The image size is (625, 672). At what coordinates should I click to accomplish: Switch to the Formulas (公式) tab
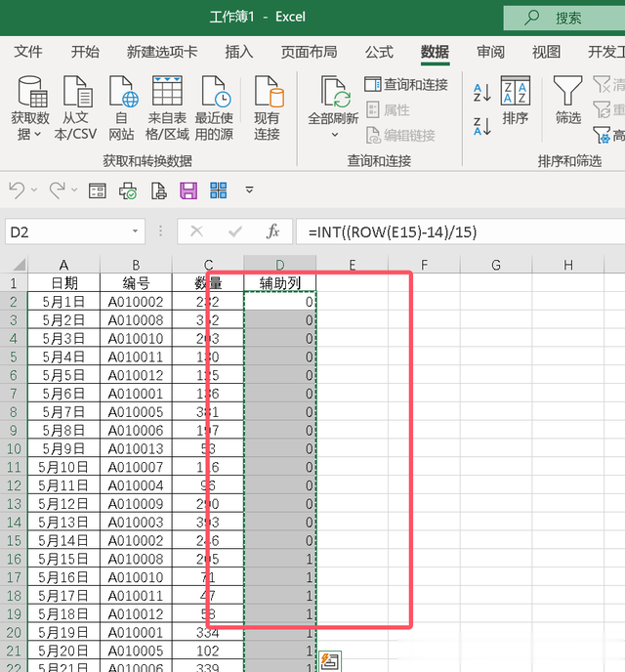coord(379,52)
